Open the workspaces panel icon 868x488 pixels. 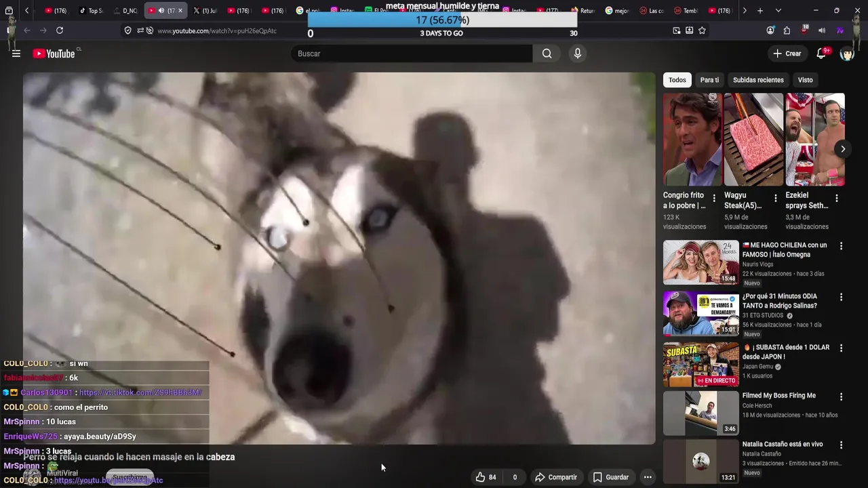click(9, 11)
